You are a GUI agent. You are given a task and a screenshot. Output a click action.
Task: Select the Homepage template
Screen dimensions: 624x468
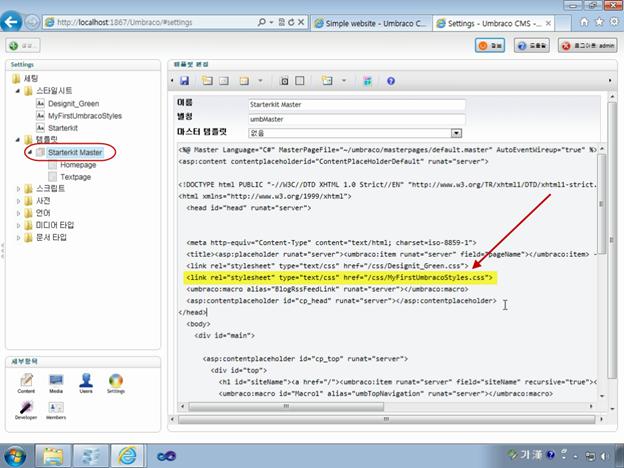[78, 165]
